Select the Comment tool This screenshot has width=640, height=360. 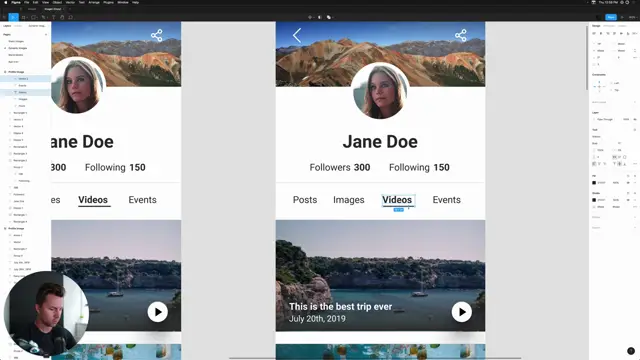coord(71,17)
